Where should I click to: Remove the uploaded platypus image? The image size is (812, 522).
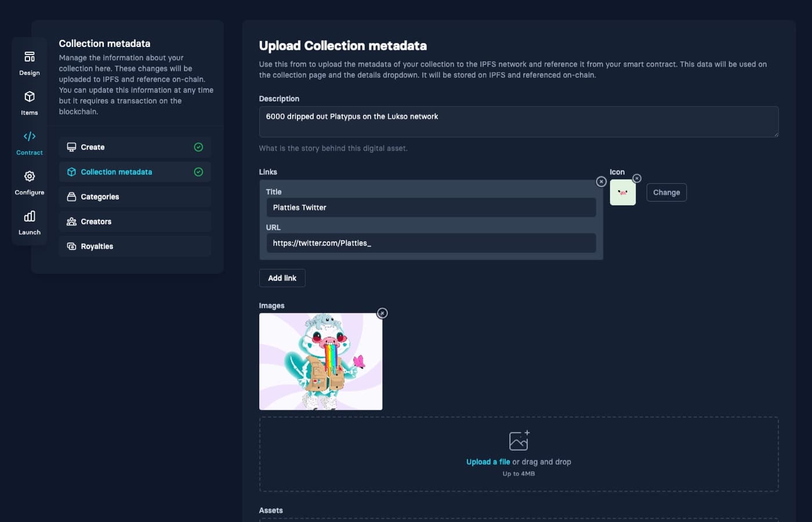pos(382,313)
